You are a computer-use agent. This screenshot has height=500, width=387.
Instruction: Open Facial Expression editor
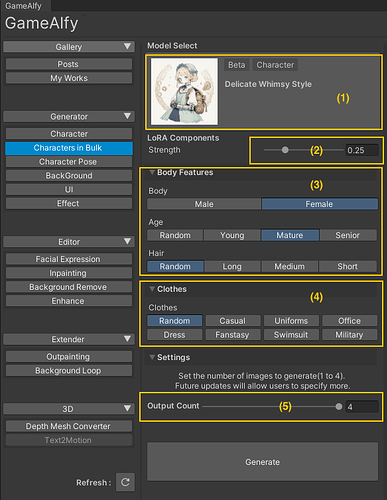[69, 259]
